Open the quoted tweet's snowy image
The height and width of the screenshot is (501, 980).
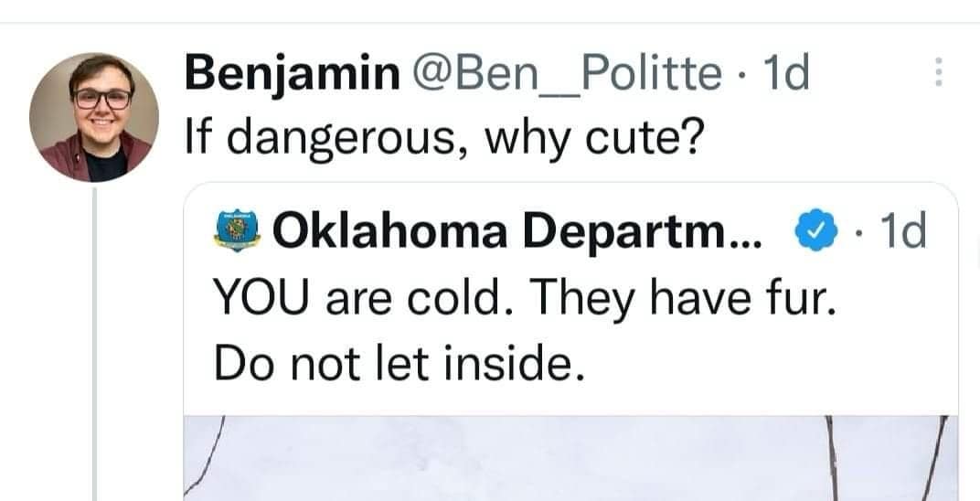(x=571, y=457)
